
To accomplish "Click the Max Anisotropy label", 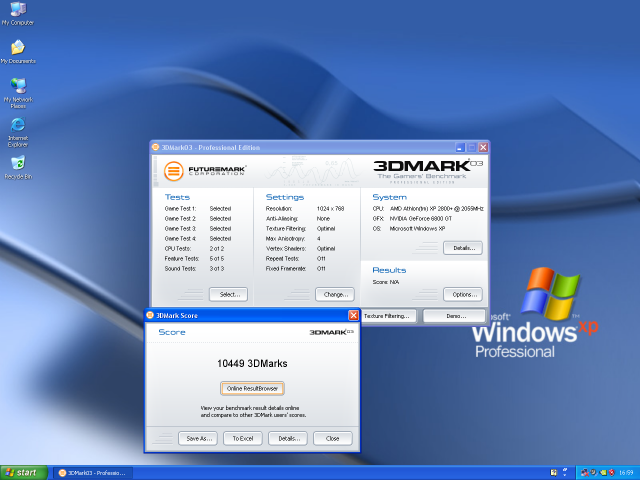I will [x=285, y=238].
